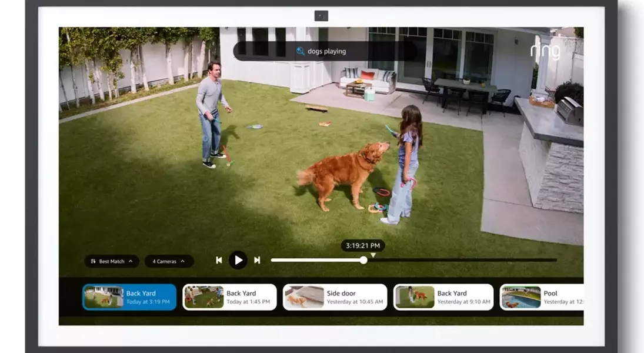Expand the 4 Cameras dropdown
The image size is (644, 353).
169,261
